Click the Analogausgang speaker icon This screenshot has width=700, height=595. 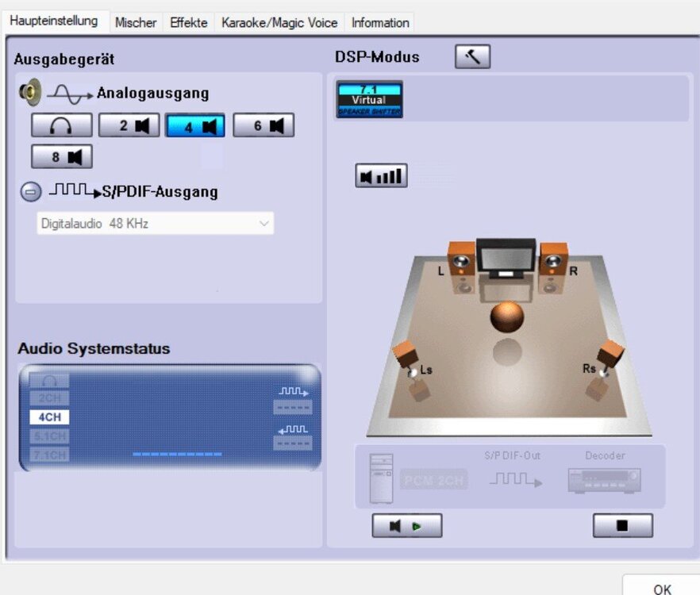click(30, 92)
